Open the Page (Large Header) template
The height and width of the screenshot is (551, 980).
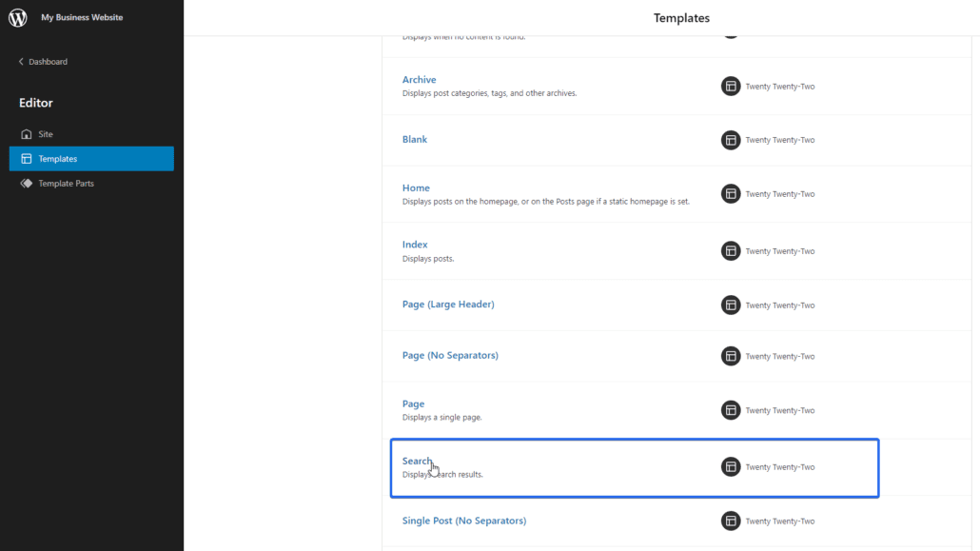[x=448, y=305]
